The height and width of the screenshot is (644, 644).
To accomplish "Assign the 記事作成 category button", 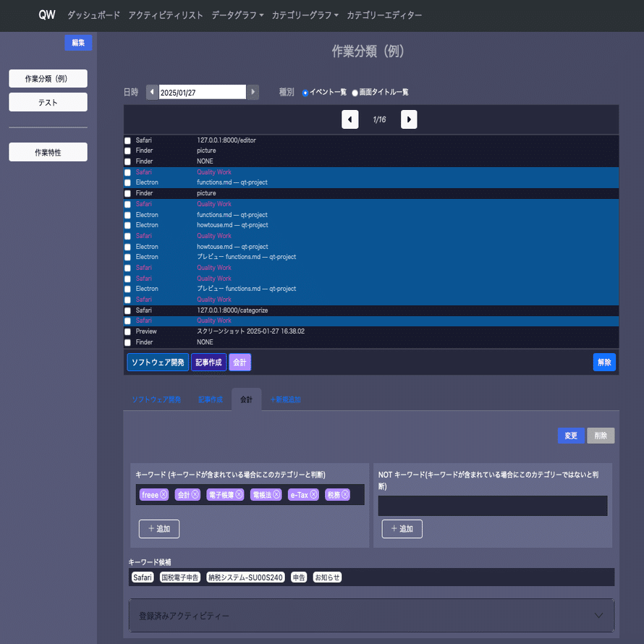I will click(x=208, y=363).
